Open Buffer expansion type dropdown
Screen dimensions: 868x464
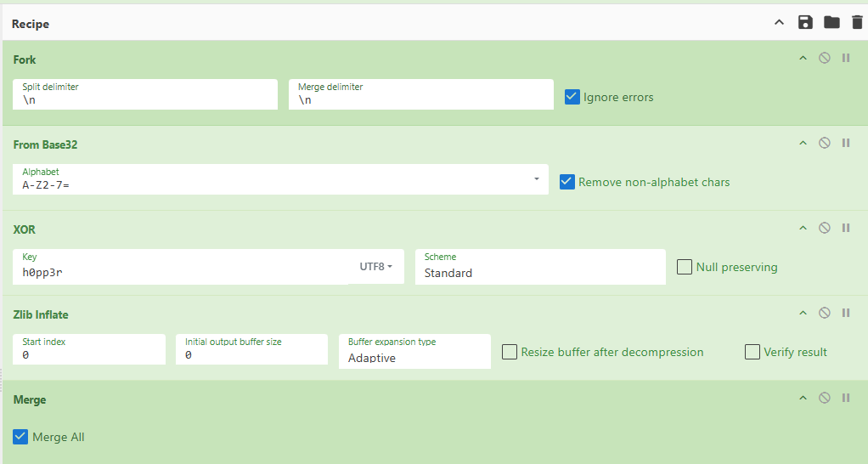click(x=414, y=352)
